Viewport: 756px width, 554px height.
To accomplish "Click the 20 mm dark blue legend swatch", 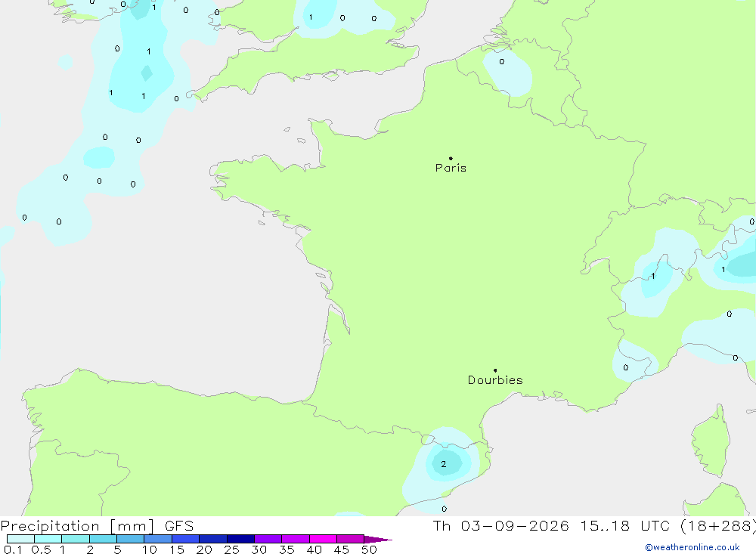I will 212,539.
